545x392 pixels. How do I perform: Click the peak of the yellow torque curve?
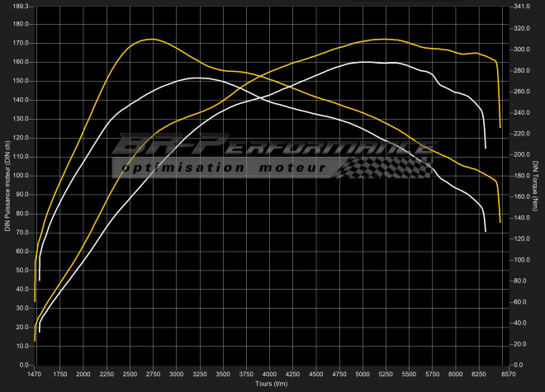(x=149, y=39)
